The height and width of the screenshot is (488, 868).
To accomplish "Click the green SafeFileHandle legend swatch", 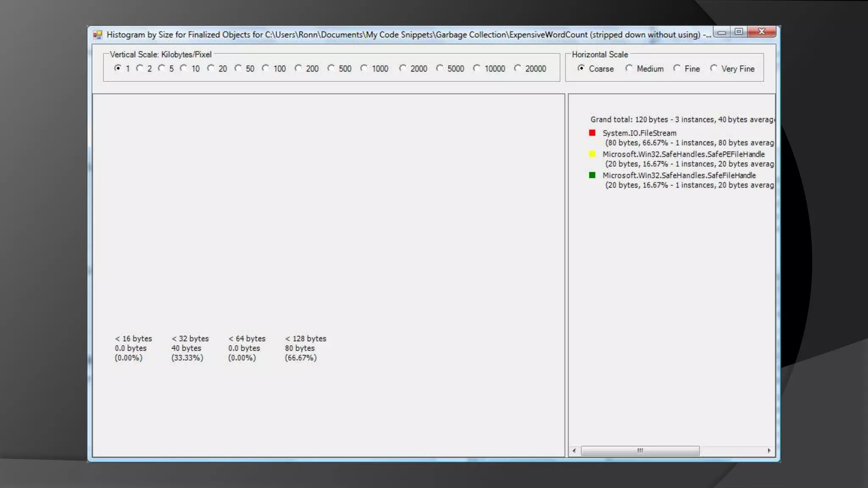I will (x=592, y=175).
